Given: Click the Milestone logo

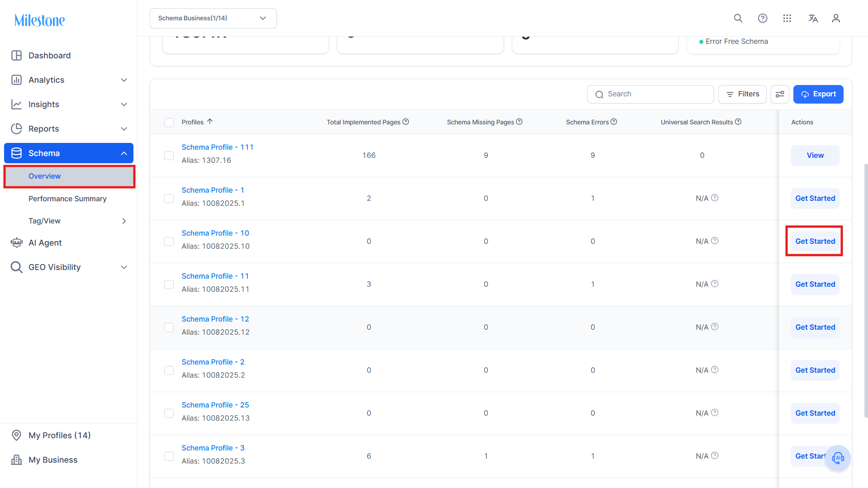Looking at the screenshot, I should click(x=40, y=20).
